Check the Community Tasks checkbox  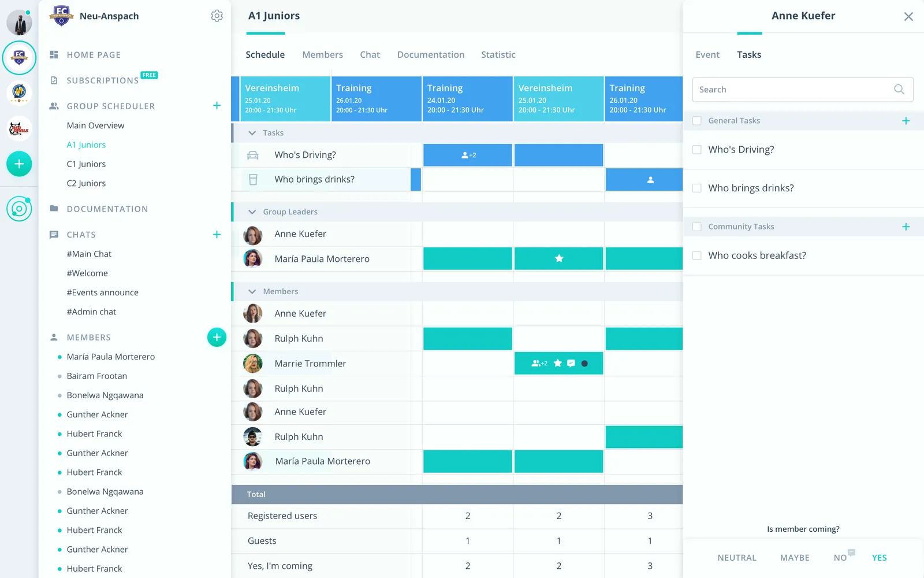(x=697, y=227)
